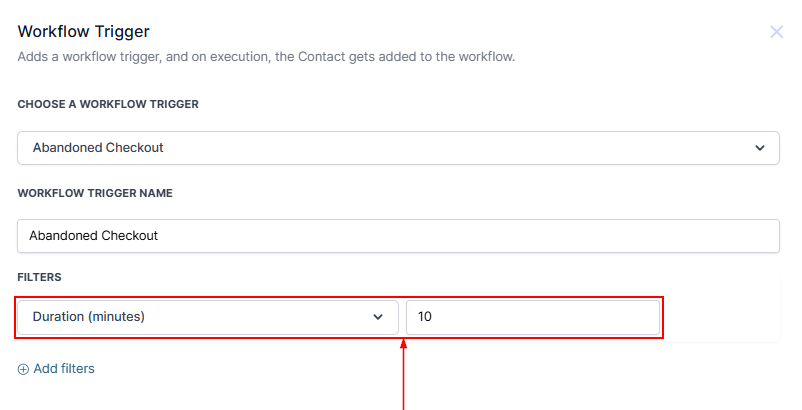Click the trigger description text under the heading
Screen dimensions: 802x410
tap(266, 57)
